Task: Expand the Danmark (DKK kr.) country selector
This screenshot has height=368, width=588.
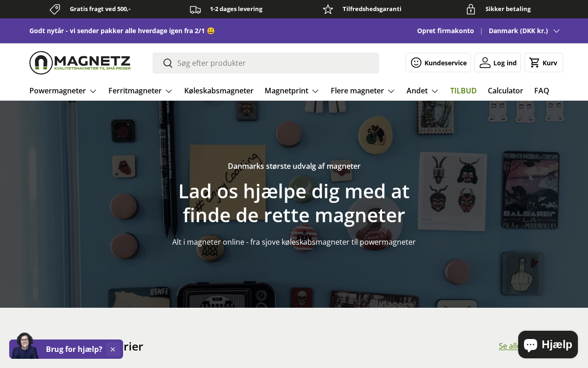Action: (x=524, y=31)
